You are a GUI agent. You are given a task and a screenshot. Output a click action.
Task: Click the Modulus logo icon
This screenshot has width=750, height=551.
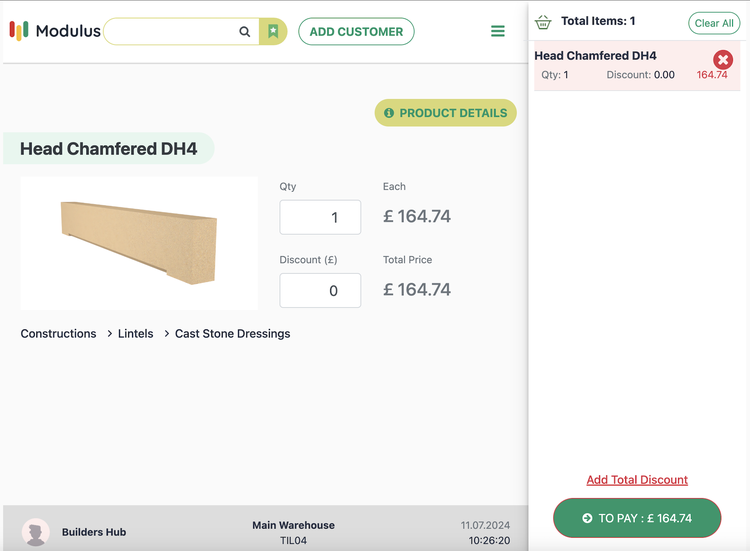tap(19, 31)
